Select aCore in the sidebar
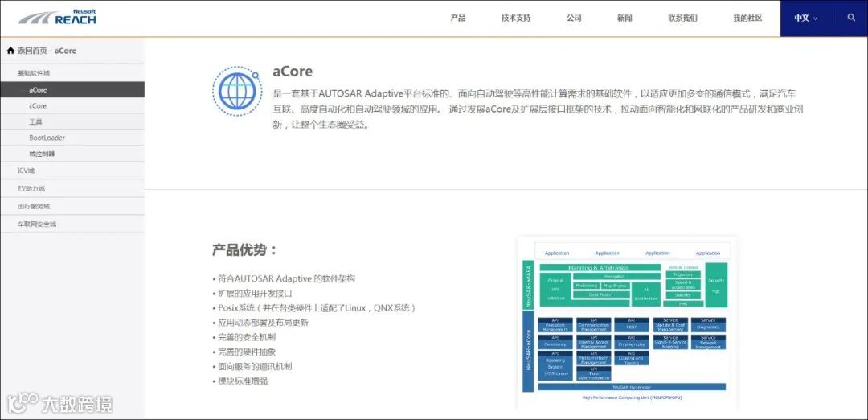 pos(72,90)
